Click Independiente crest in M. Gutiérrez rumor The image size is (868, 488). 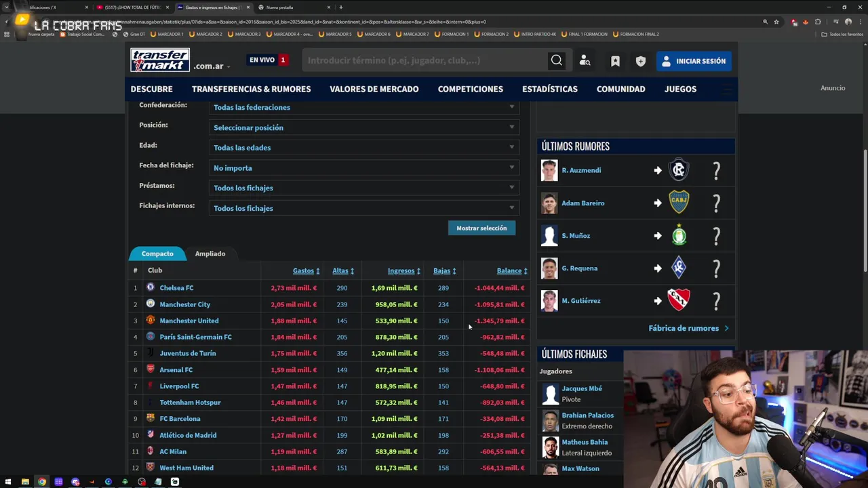pyautogui.click(x=679, y=300)
